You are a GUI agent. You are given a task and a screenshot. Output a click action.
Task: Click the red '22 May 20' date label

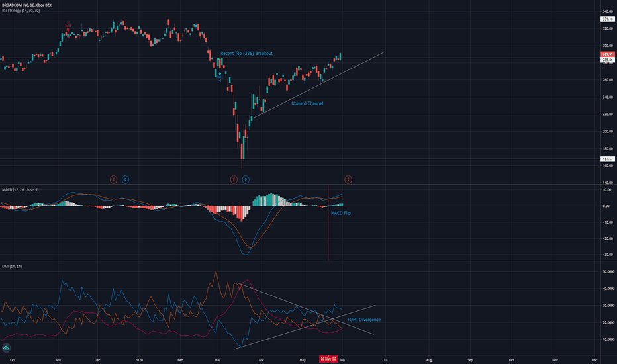[328, 359]
